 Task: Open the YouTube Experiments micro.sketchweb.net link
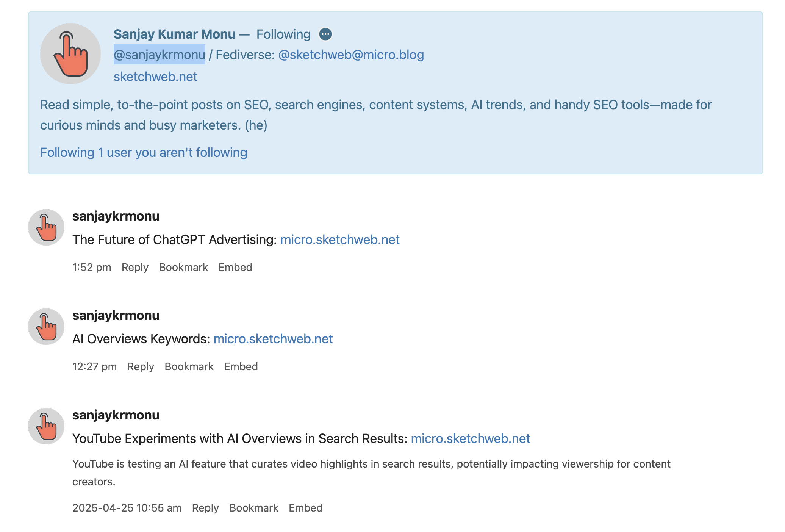[x=471, y=438]
